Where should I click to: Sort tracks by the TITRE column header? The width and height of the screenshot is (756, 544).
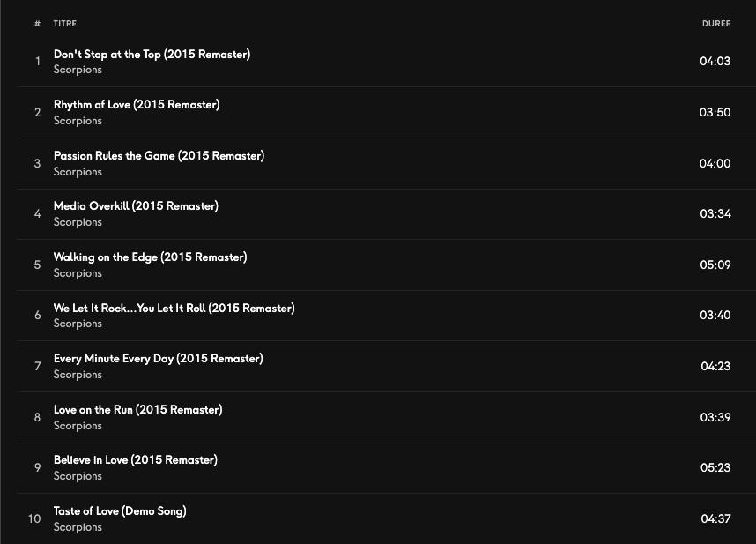(65, 24)
